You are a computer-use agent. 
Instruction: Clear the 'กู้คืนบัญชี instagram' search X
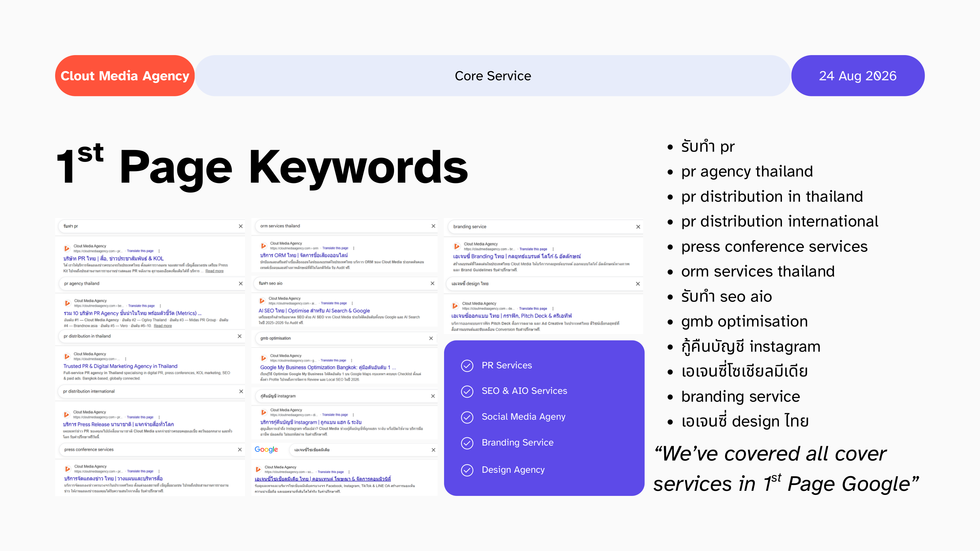[433, 396]
